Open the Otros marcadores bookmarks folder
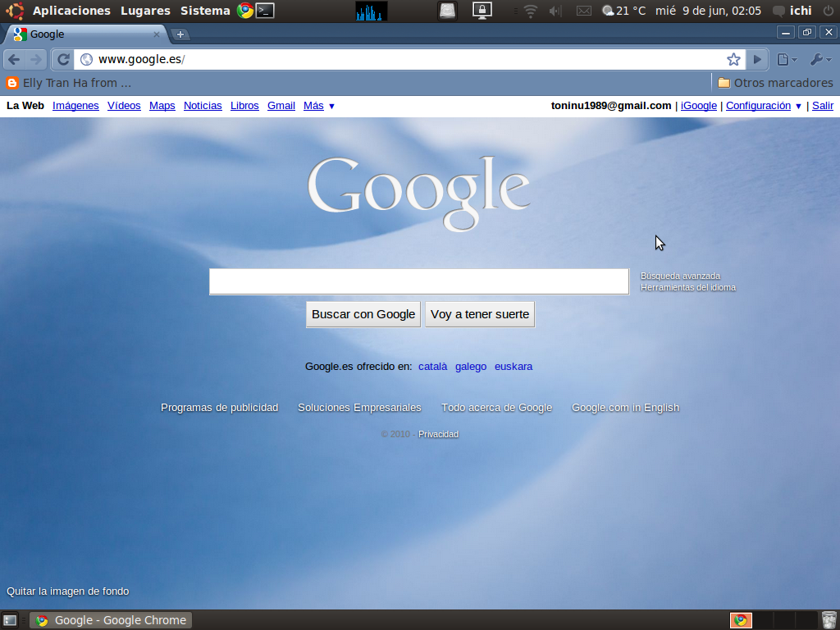Image resolution: width=840 pixels, height=630 pixels. point(775,83)
